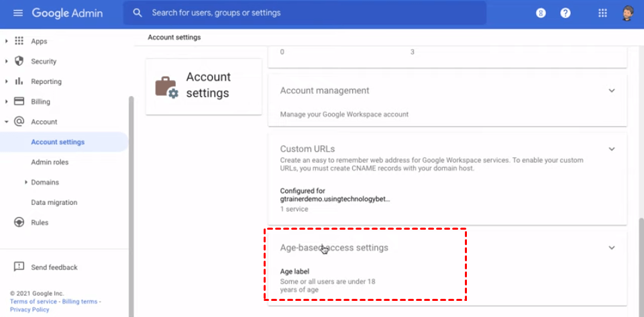Open Billing in the sidebar
The width and height of the screenshot is (644, 317).
[41, 101]
